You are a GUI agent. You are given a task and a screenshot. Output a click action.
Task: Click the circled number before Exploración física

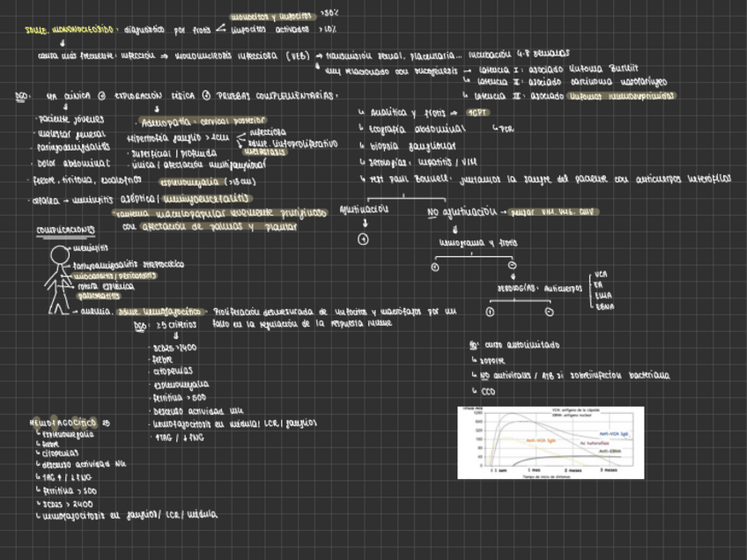click(101, 95)
